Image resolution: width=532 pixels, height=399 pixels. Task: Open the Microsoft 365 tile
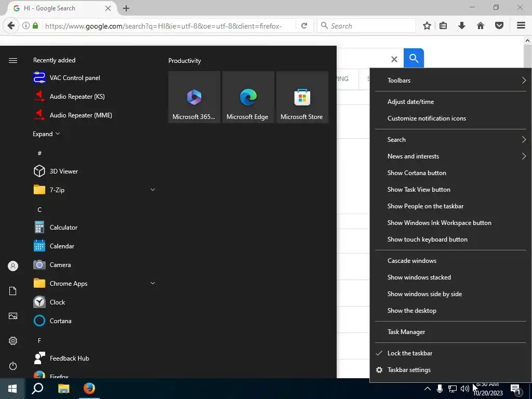(194, 97)
